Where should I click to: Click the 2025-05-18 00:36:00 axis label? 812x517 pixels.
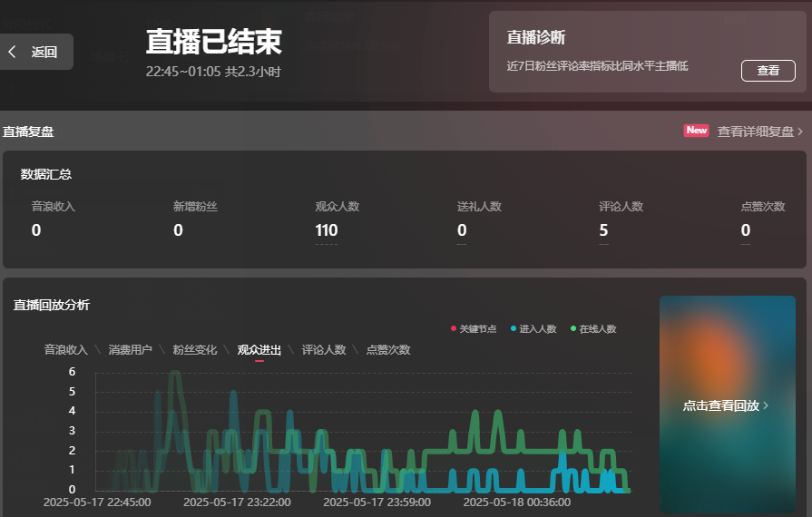coord(517,502)
